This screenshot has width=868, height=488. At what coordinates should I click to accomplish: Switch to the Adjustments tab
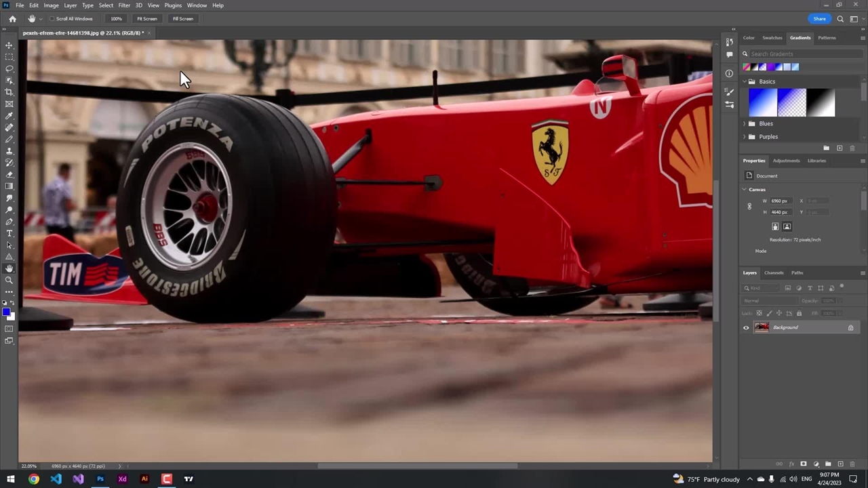(786, 161)
